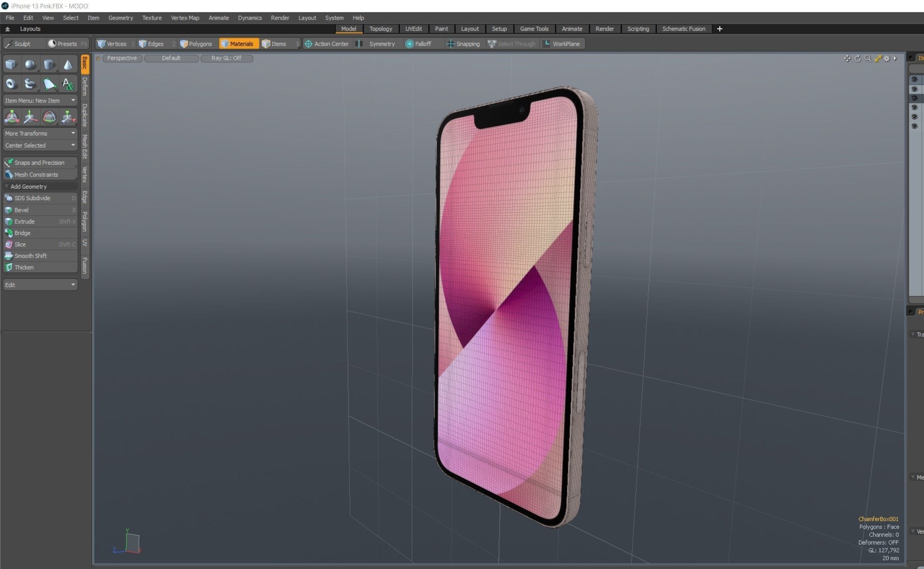This screenshot has height=569, width=924.
Task: Open the Geometry menu
Action: 121,18
